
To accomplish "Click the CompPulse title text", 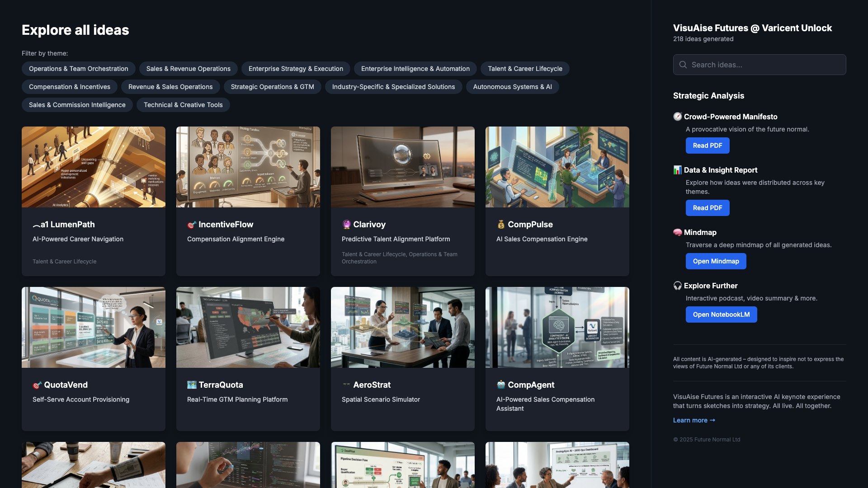I will [530, 225].
